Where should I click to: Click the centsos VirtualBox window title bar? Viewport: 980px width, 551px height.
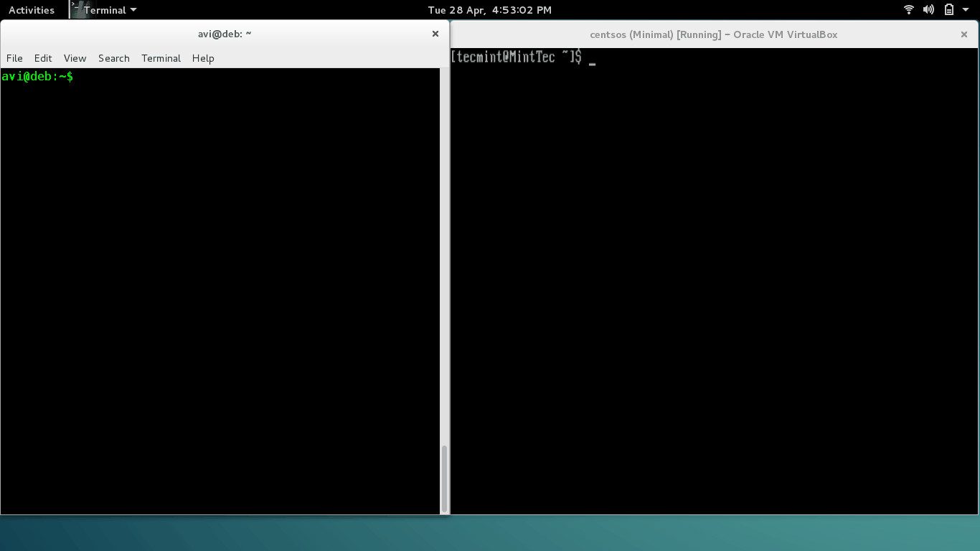click(x=712, y=34)
